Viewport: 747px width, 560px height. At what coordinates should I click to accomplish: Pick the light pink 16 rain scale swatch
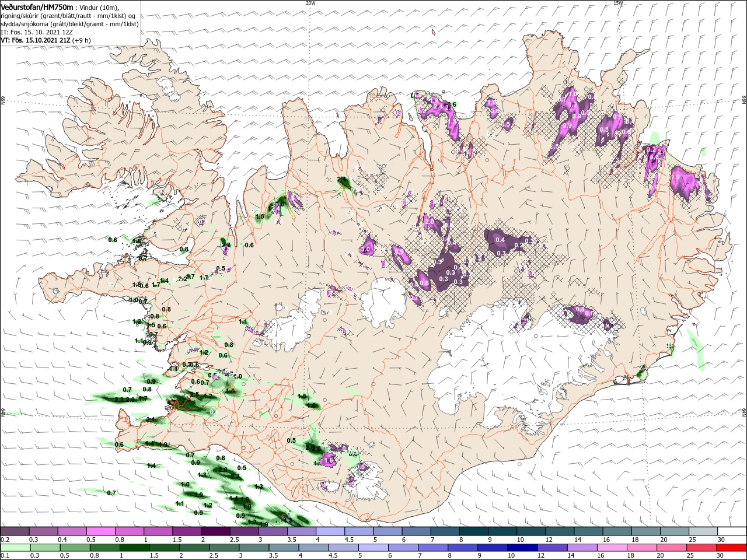tap(612, 548)
